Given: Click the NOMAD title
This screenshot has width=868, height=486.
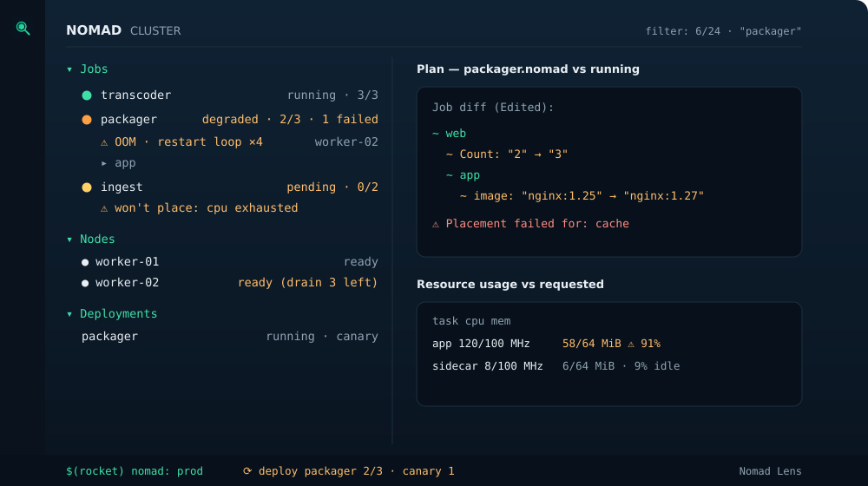Looking at the screenshot, I should 94,30.
